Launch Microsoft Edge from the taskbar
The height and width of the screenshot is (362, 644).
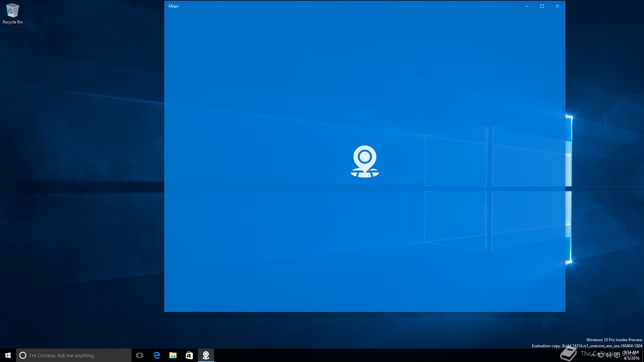(x=157, y=355)
